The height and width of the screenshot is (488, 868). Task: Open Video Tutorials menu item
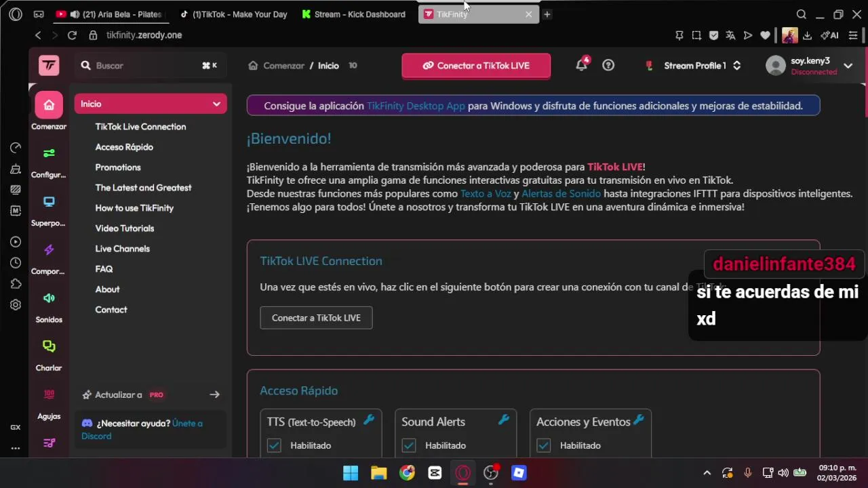(125, 228)
